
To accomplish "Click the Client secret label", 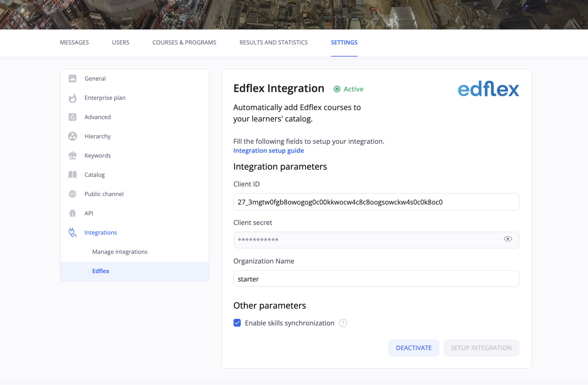I will tap(253, 223).
